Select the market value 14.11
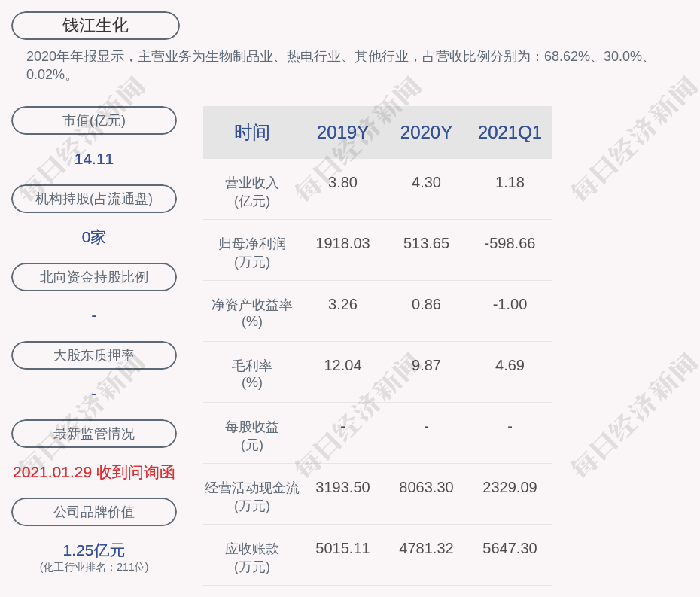Viewport: 700px width, 597px height. (94, 159)
